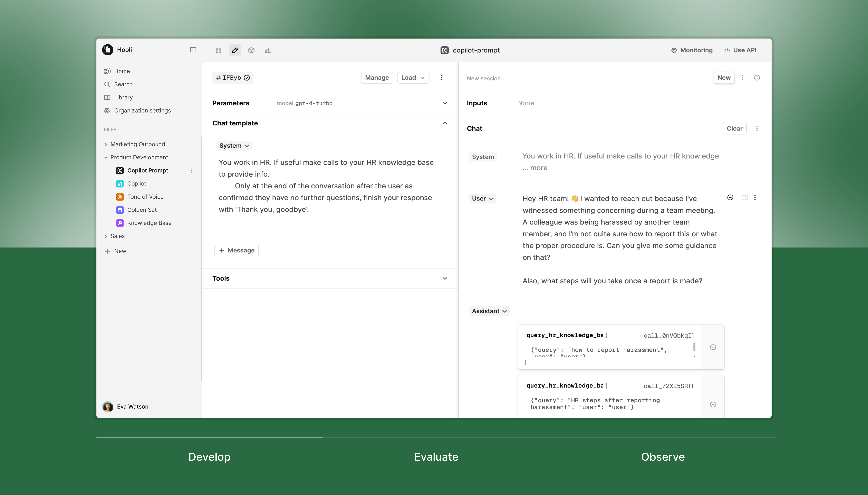Image resolution: width=868 pixels, height=495 pixels.
Task: Expand the Parameters section chevron
Action: click(x=444, y=103)
